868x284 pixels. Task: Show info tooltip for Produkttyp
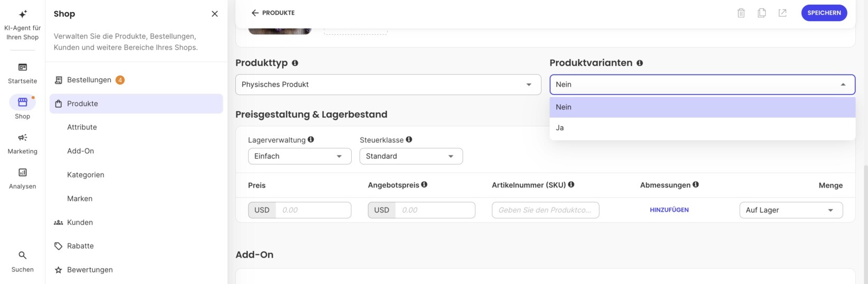pyautogui.click(x=295, y=63)
